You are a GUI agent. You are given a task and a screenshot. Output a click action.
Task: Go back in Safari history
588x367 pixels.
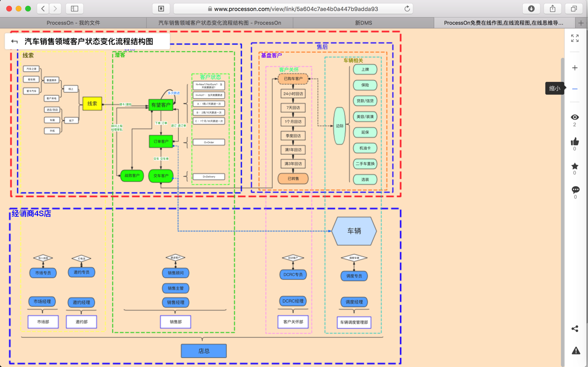tap(43, 9)
